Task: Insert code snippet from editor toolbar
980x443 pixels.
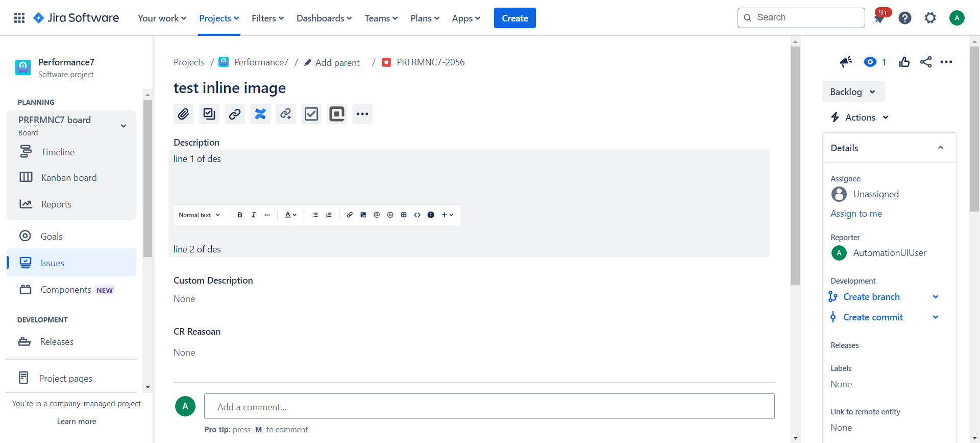Action: (418, 215)
